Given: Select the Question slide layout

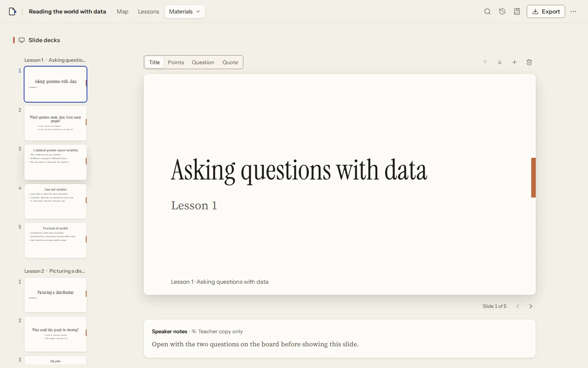Looking at the screenshot, I should 203,62.
